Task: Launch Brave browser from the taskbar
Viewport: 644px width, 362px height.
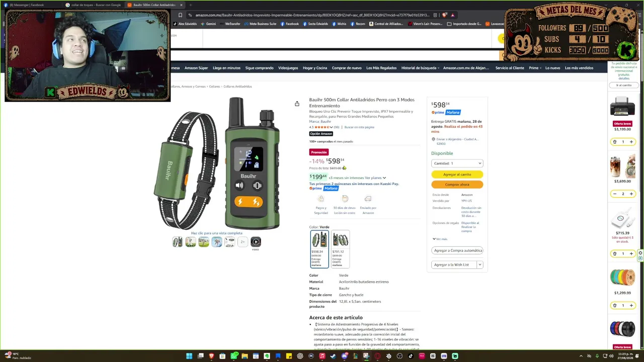Action: pyautogui.click(x=211, y=356)
